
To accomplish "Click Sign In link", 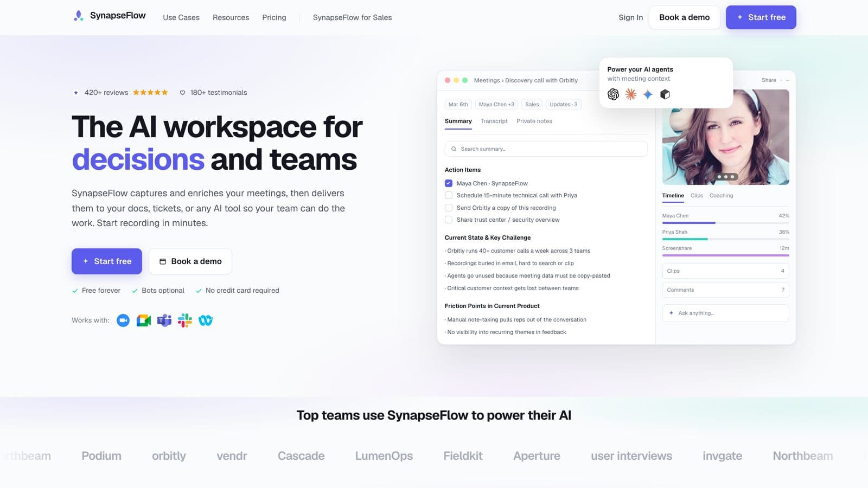I will (630, 17).
